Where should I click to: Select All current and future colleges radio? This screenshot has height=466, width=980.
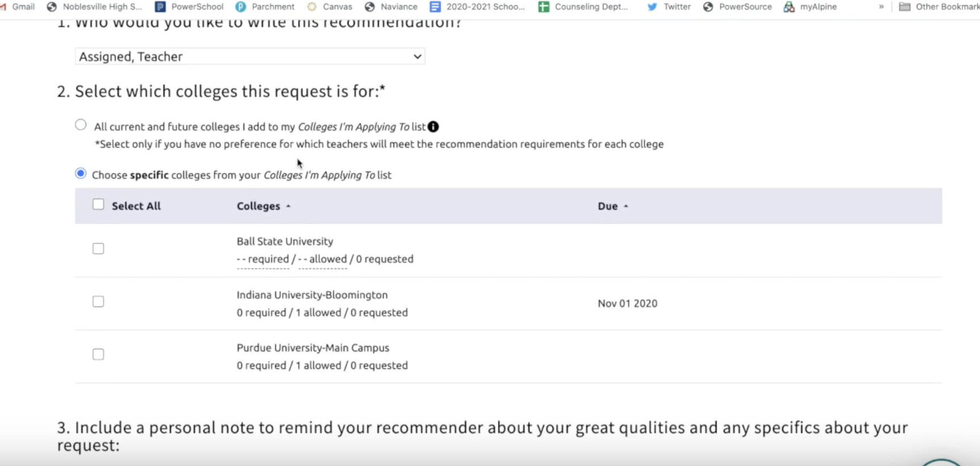[x=81, y=125]
